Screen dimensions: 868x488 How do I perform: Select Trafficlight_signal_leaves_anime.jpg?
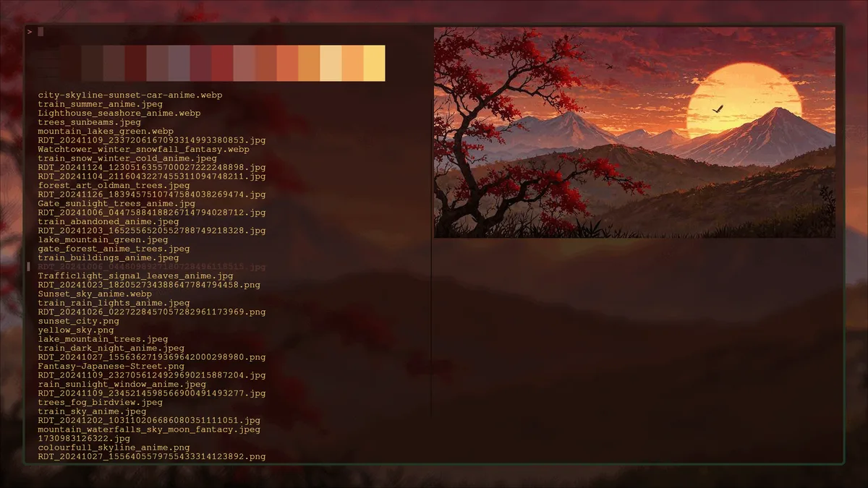pyautogui.click(x=135, y=275)
